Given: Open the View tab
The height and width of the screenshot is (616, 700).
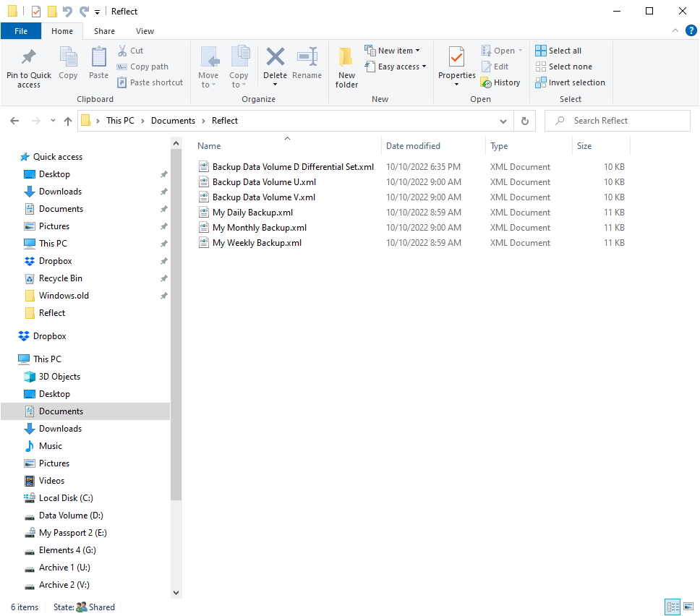Looking at the screenshot, I should [145, 31].
